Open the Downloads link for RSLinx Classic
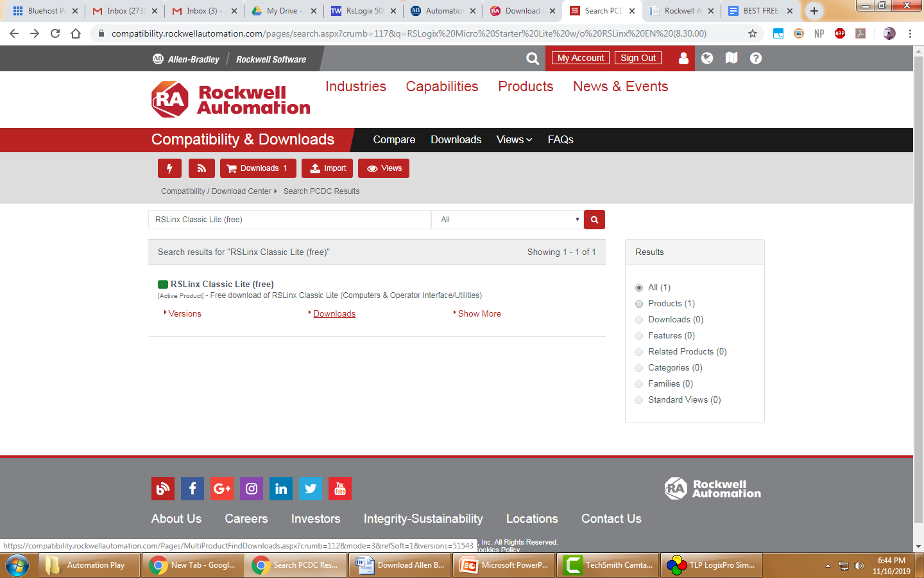The height and width of the screenshot is (578, 924). [334, 314]
